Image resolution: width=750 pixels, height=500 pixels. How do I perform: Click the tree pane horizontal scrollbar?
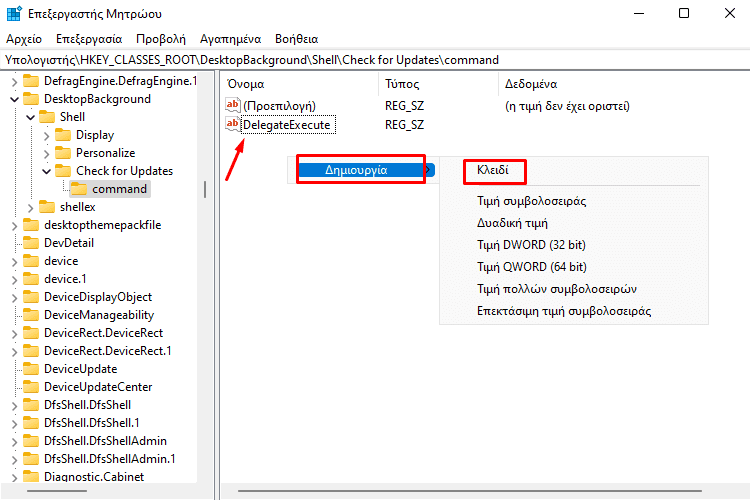(57, 491)
